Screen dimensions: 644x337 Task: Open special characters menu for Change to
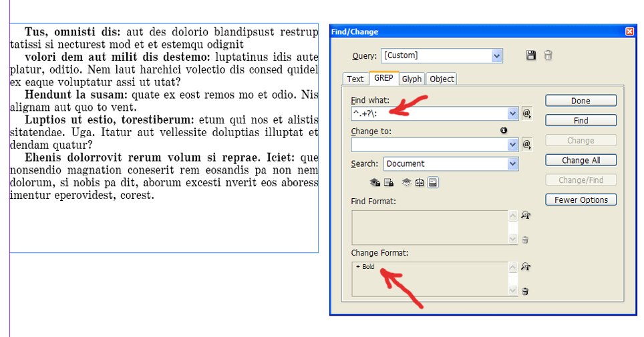[x=527, y=145]
